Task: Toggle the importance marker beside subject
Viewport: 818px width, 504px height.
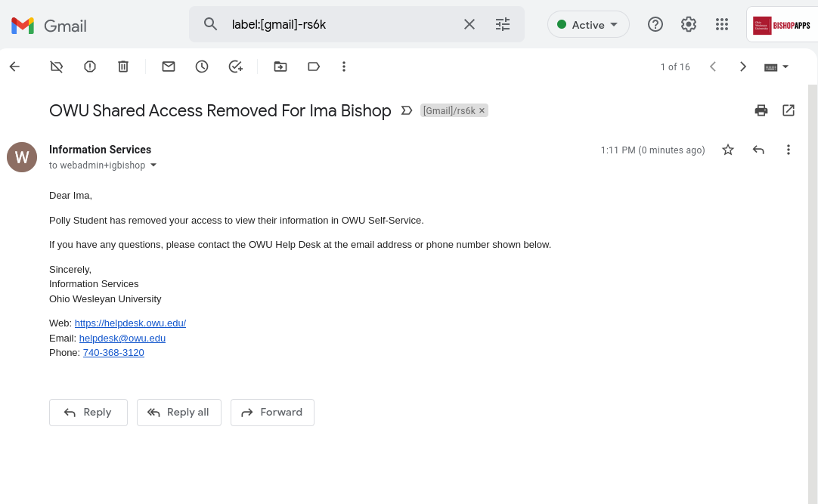Action: [407, 110]
